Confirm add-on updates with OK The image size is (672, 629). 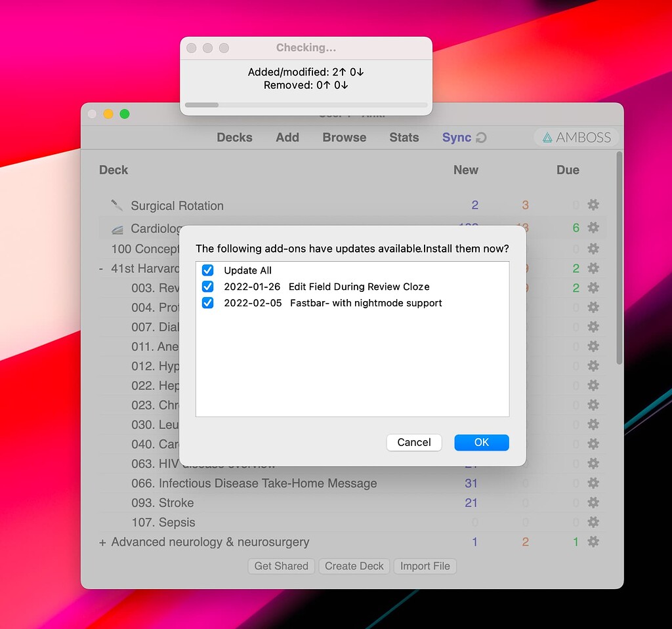tap(481, 443)
